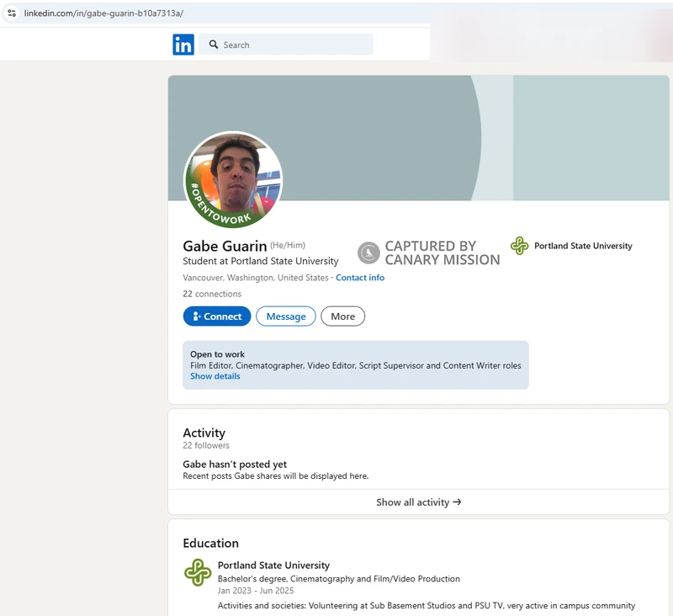Click the 22 followers text
This screenshot has height=616, width=673.
click(206, 445)
